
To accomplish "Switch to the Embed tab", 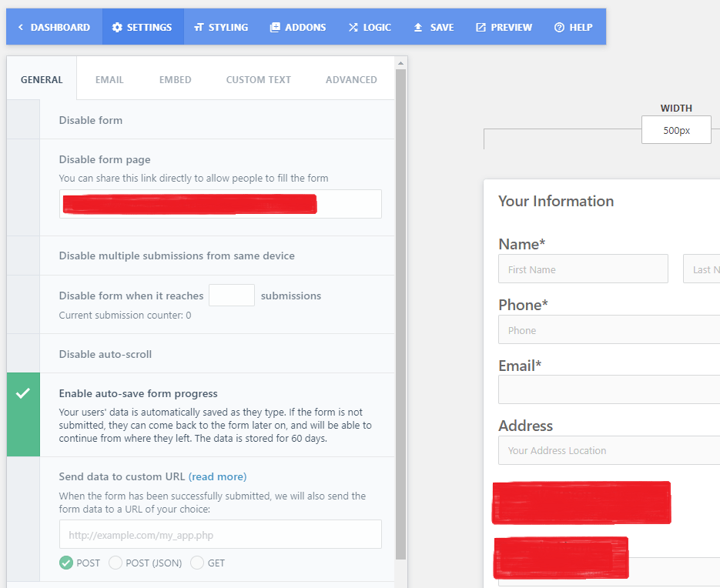I will click(175, 79).
